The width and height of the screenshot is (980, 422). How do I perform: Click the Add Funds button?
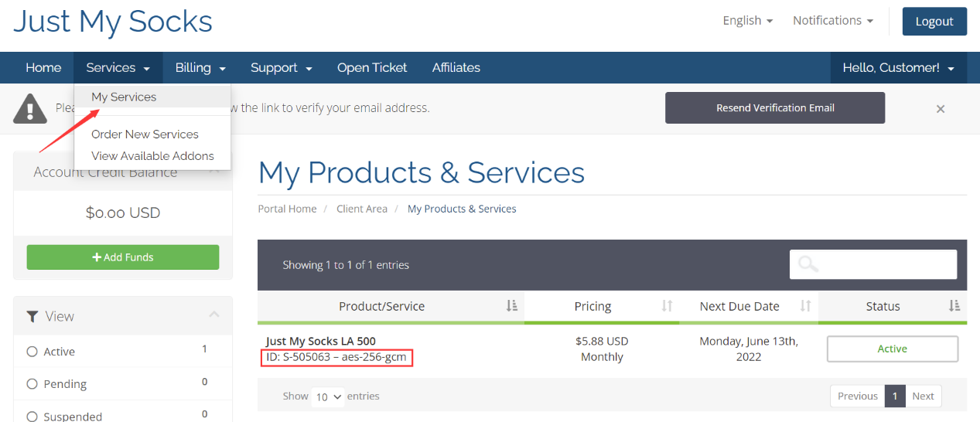click(123, 257)
